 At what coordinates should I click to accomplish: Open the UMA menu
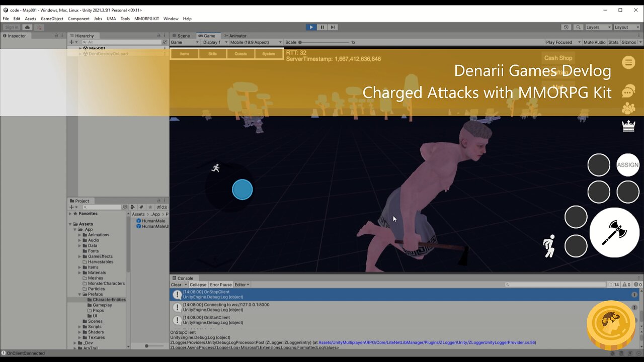click(111, 19)
